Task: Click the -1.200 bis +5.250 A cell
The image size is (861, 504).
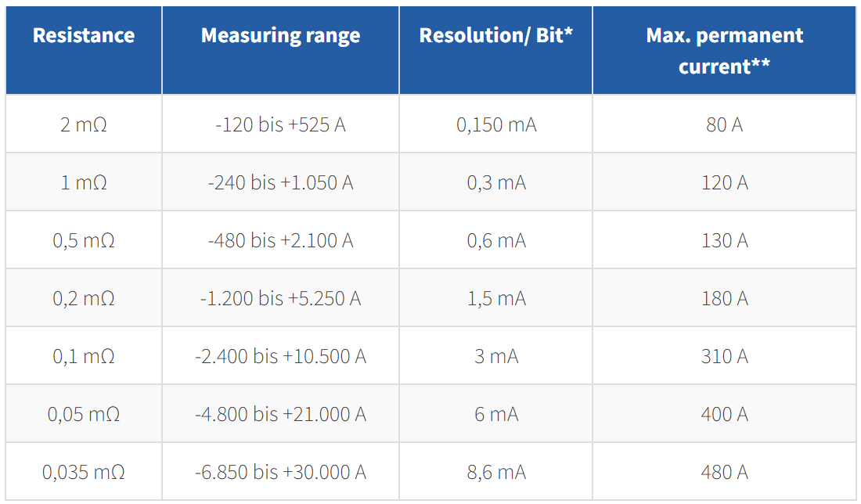Action: coord(280,298)
